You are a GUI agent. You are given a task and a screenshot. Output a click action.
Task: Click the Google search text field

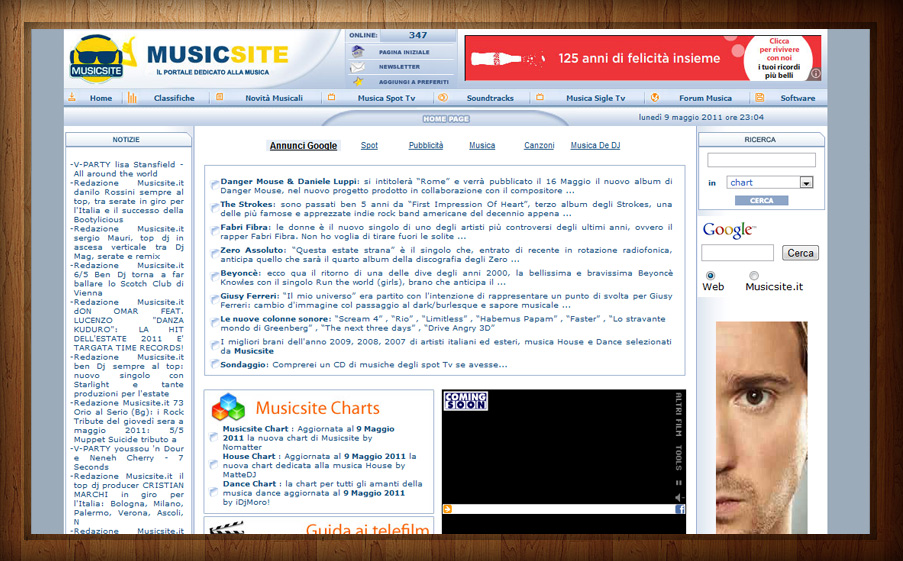737,252
